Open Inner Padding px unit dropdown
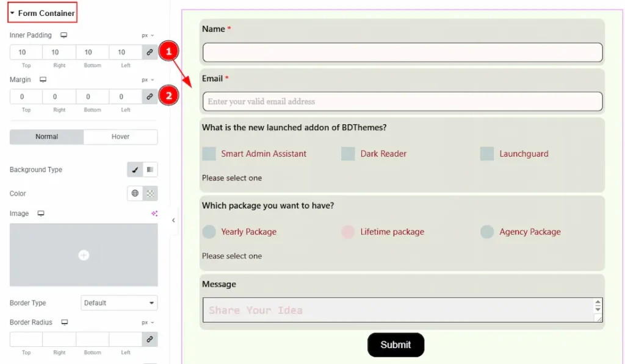Viewport: 625px width, 364px height. coord(148,35)
